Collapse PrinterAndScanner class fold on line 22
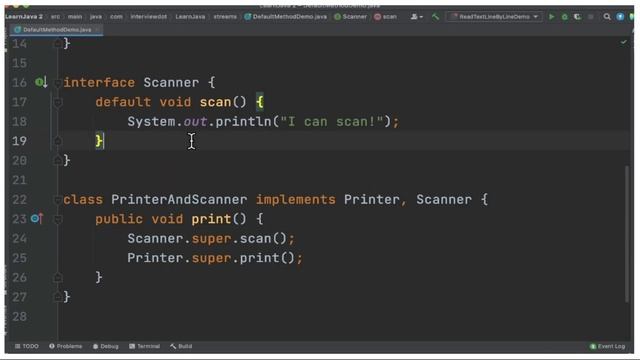Viewport: 640px width, 360px height. click(58, 200)
